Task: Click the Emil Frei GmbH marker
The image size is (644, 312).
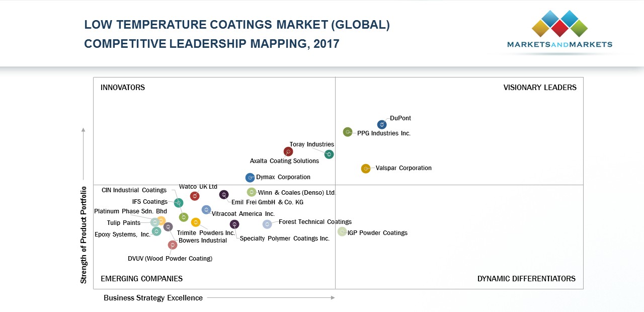Action: click(x=224, y=195)
